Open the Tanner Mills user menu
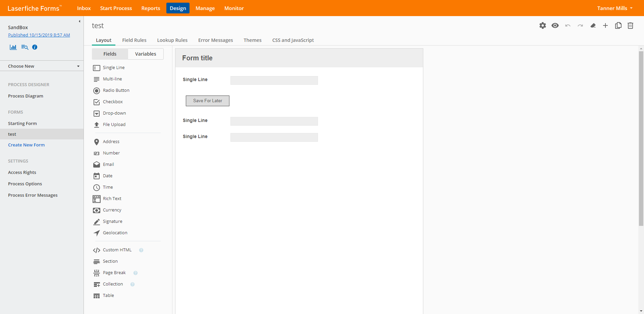The width and height of the screenshot is (644, 314). (x=614, y=8)
